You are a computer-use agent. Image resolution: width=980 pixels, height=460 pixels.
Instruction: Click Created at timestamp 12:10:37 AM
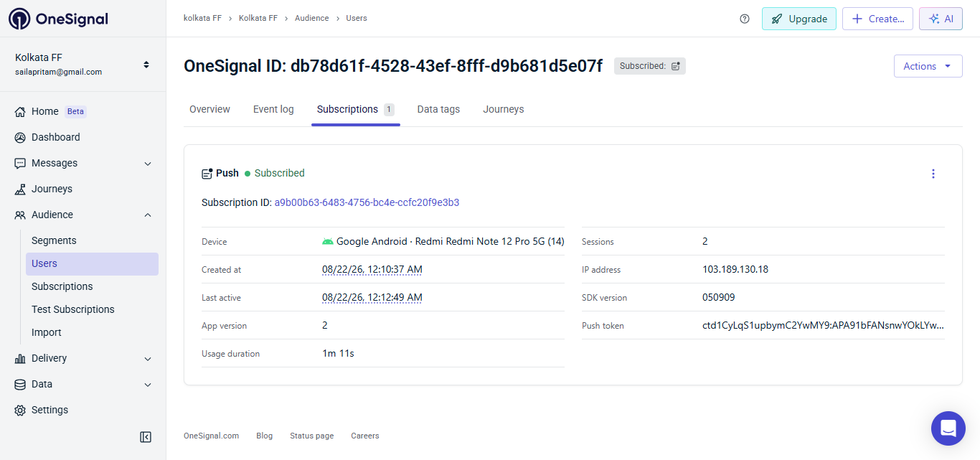pos(372,270)
